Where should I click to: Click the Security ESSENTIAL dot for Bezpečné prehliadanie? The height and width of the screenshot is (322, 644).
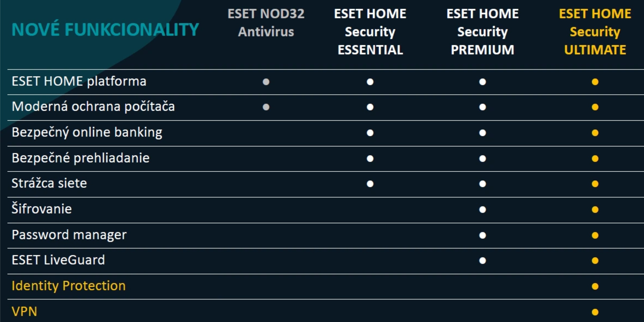370,159
